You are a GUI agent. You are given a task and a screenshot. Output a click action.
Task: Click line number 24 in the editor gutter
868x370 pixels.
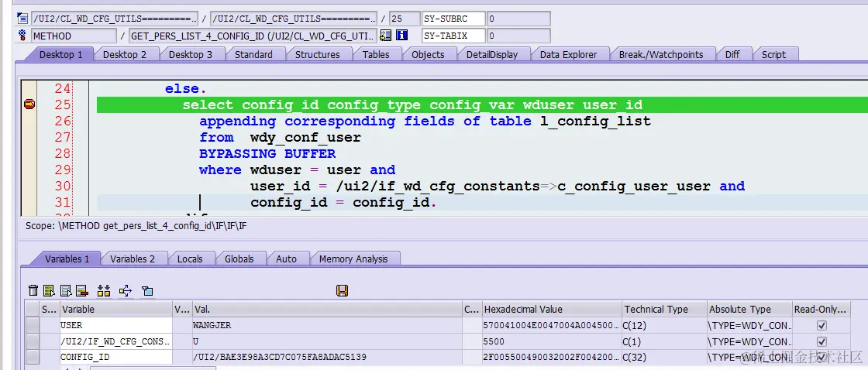[63, 88]
